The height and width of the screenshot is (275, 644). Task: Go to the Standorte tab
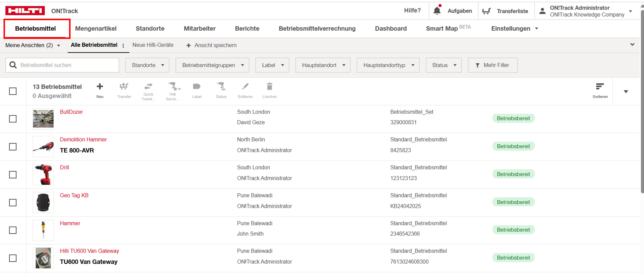click(x=150, y=29)
